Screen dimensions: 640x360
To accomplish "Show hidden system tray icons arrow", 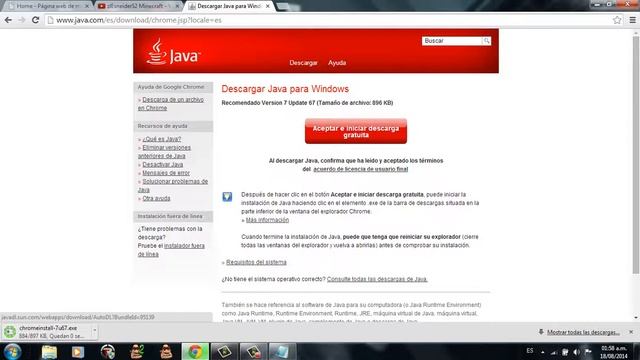I will coord(542,352).
